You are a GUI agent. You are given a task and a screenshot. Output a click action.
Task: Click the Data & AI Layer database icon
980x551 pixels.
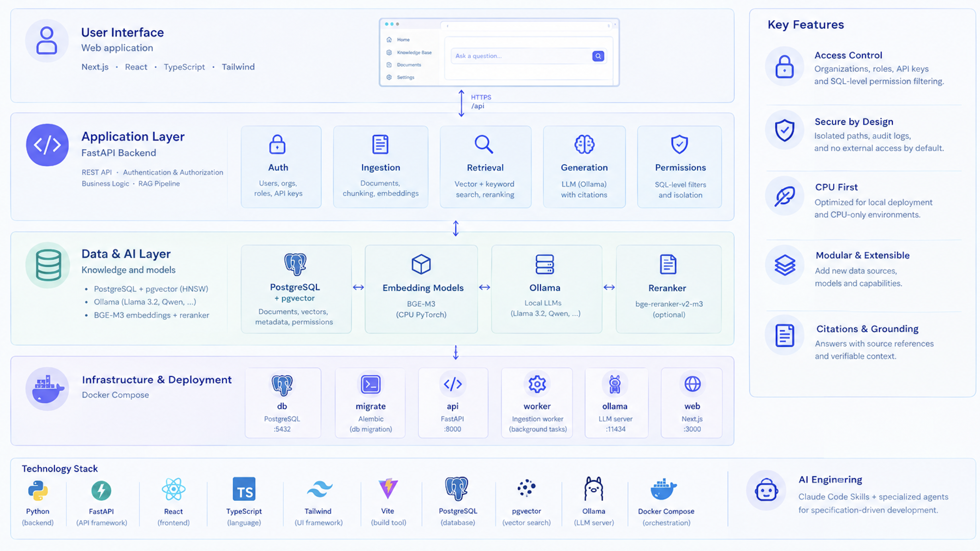click(48, 265)
